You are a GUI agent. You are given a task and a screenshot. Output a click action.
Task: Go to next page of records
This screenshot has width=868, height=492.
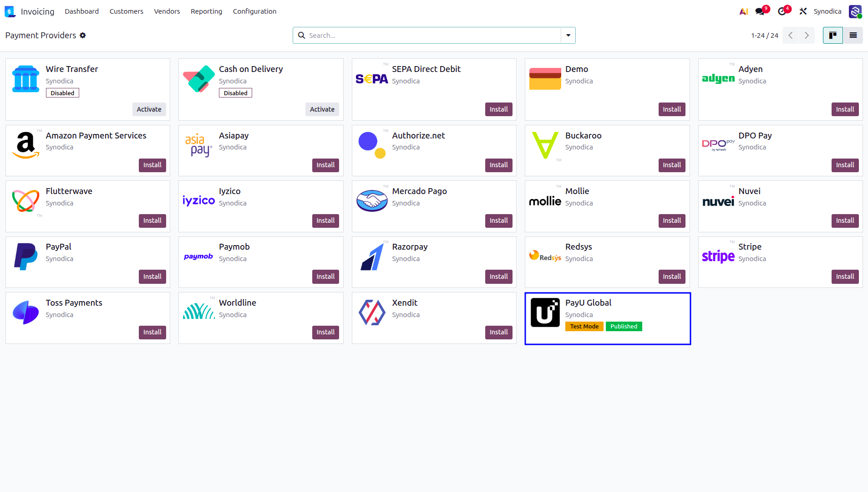pos(807,36)
